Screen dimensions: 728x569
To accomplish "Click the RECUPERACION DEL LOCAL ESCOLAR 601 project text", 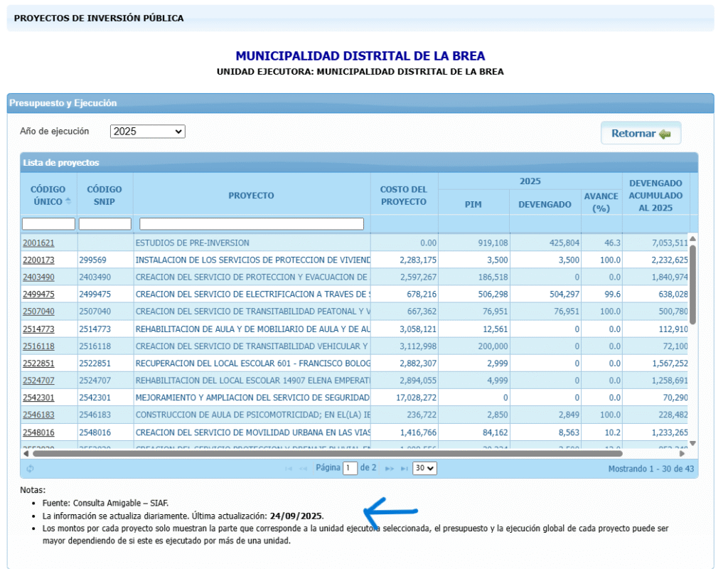I will [253, 363].
